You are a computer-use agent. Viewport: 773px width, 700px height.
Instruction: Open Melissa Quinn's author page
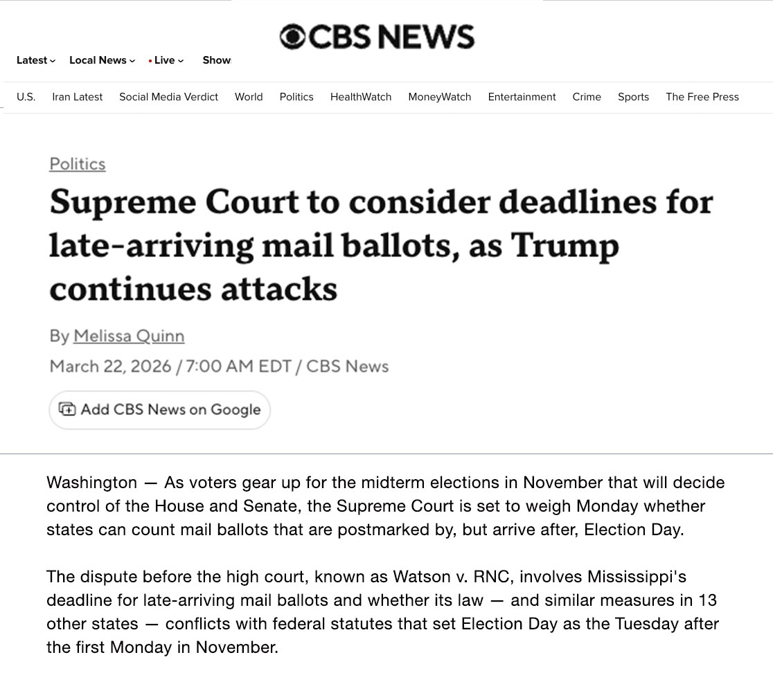pyautogui.click(x=128, y=336)
